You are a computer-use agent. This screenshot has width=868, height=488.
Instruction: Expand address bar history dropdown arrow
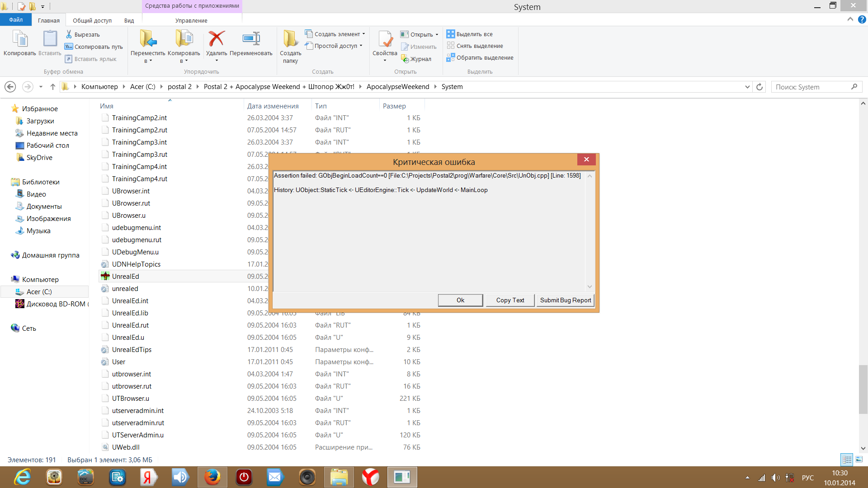747,87
